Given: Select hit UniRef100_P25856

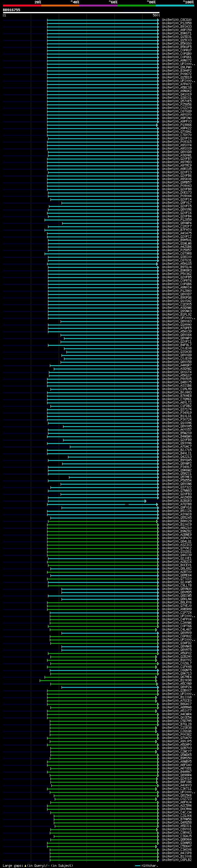Looking at the screenshot, I should (x=177, y=104).
